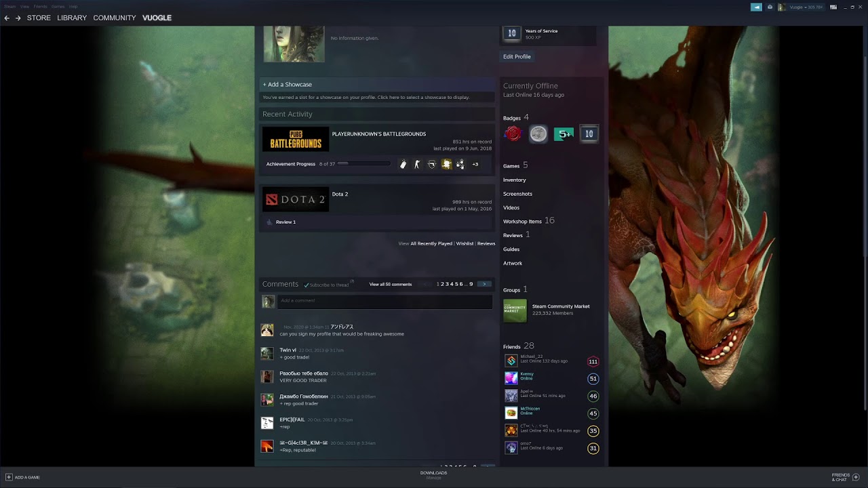Open the red rose badge icon
The image size is (868, 488).
tap(513, 134)
